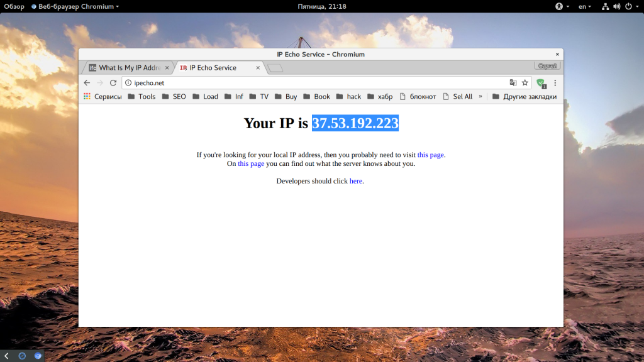Open the TV bookmark folder
The image size is (644, 362).
pyautogui.click(x=258, y=96)
